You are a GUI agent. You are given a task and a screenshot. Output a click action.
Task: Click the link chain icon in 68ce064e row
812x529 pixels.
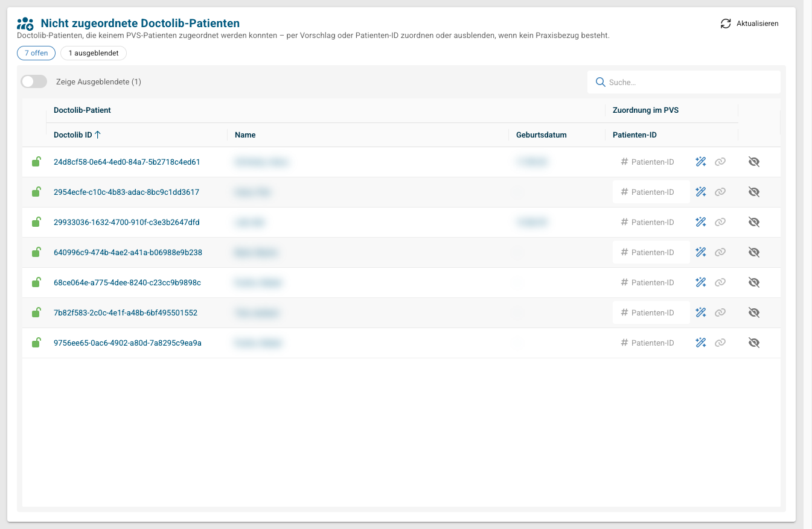coord(720,282)
